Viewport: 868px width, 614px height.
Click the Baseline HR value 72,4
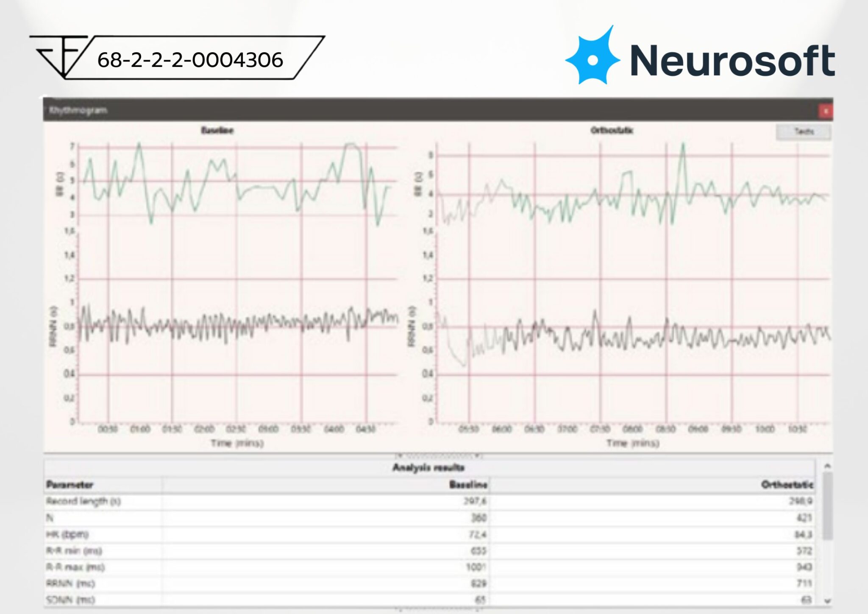click(x=478, y=534)
